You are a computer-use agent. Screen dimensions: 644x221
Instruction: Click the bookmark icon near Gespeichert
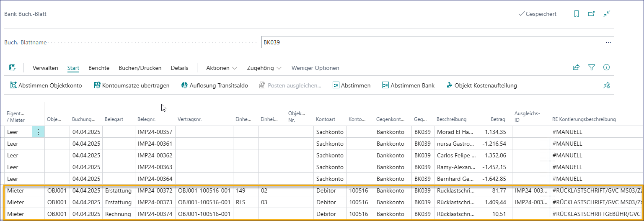(577, 14)
